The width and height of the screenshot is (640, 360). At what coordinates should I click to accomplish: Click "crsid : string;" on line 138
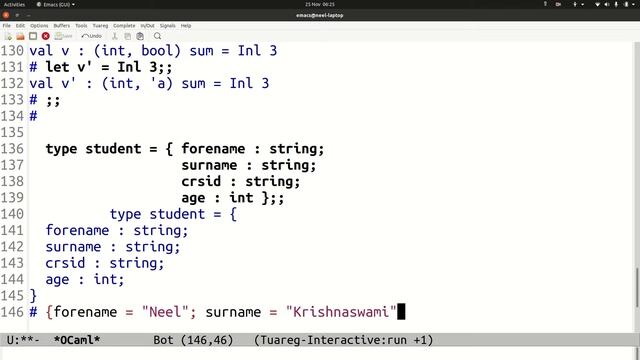(x=241, y=182)
